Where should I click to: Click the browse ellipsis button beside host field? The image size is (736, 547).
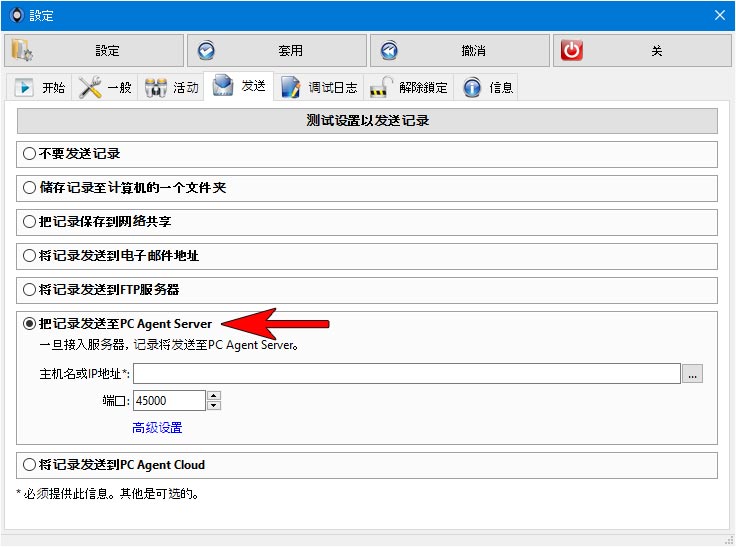coord(692,374)
